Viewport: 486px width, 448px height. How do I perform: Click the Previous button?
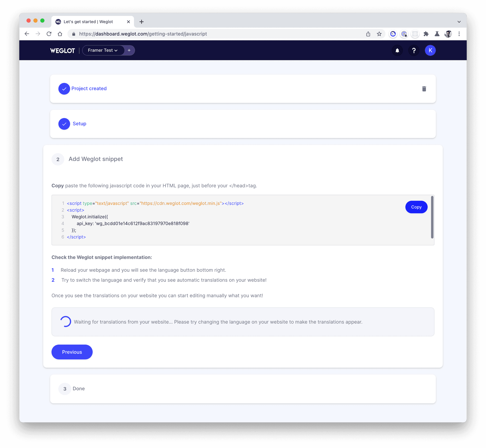pyautogui.click(x=72, y=351)
